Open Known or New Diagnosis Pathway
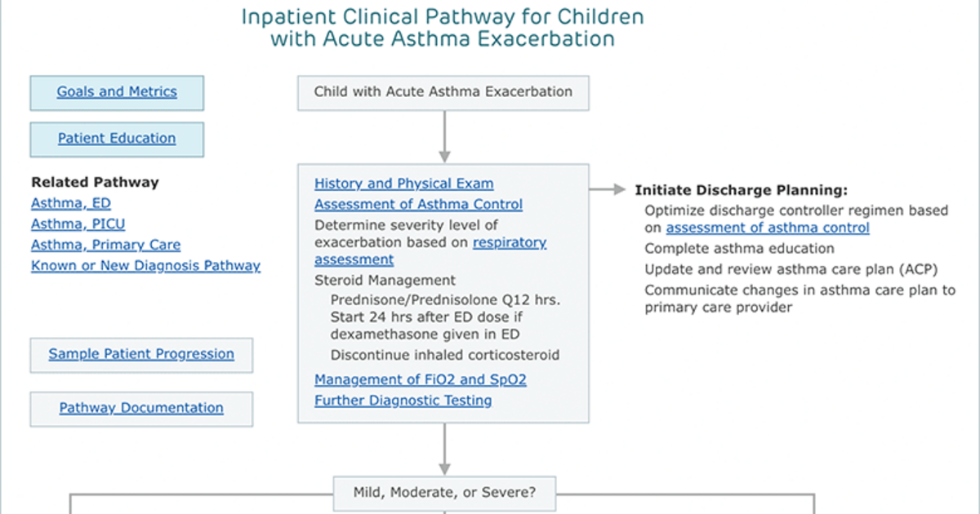 (x=146, y=265)
